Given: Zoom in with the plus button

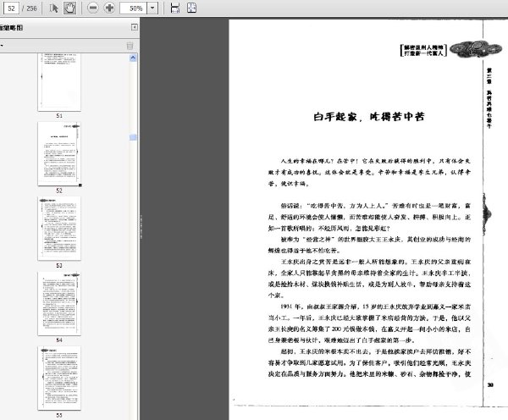Looking at the screenshot, I should pyautogui.click(x=109, y=8).
